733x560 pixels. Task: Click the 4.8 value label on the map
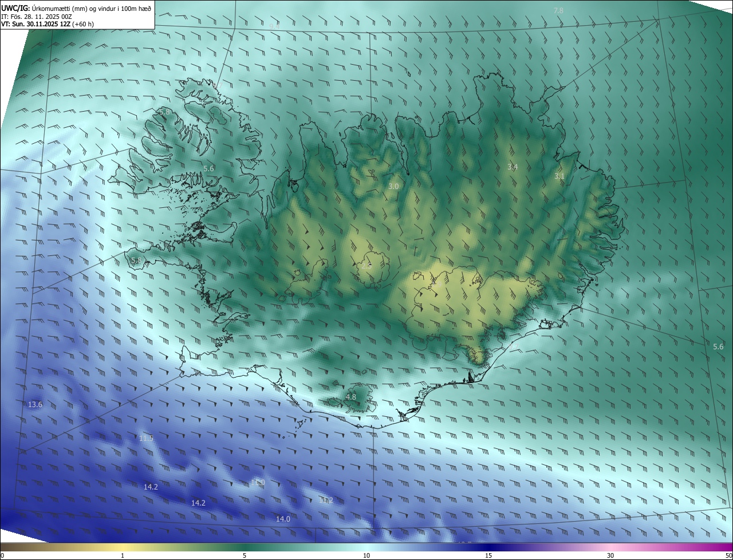(x=351, y=397)
